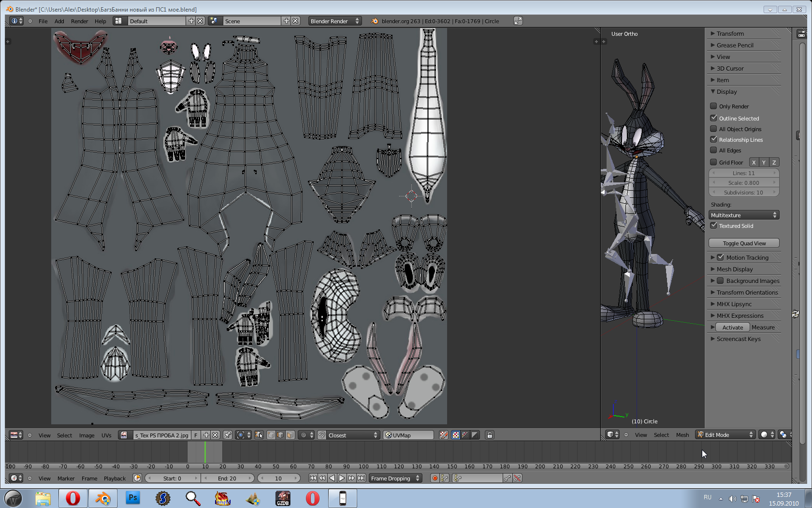This screenshot has height=508, width=812.
Task: Lock UV editor updates with padlock
Action: click(490, 435)
